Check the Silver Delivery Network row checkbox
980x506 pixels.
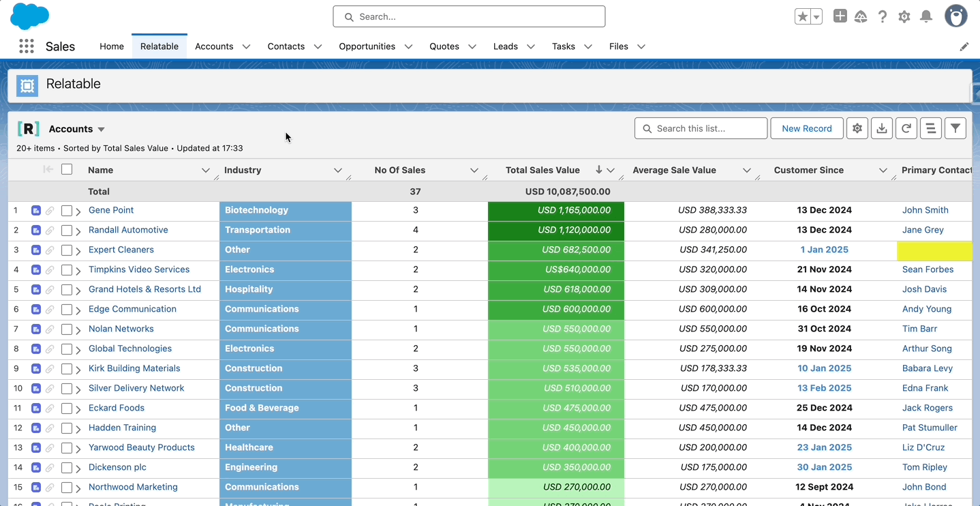coord(67,389)
